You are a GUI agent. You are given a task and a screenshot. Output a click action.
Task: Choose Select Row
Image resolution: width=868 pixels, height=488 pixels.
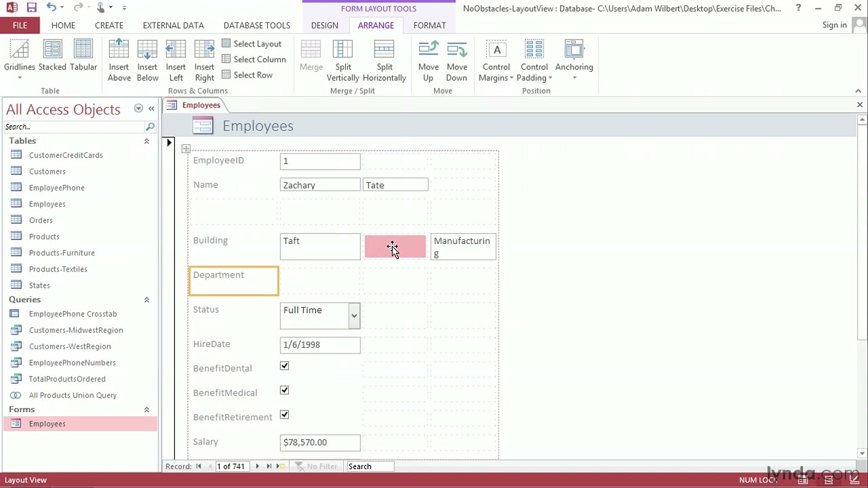[x=248, y=75]
